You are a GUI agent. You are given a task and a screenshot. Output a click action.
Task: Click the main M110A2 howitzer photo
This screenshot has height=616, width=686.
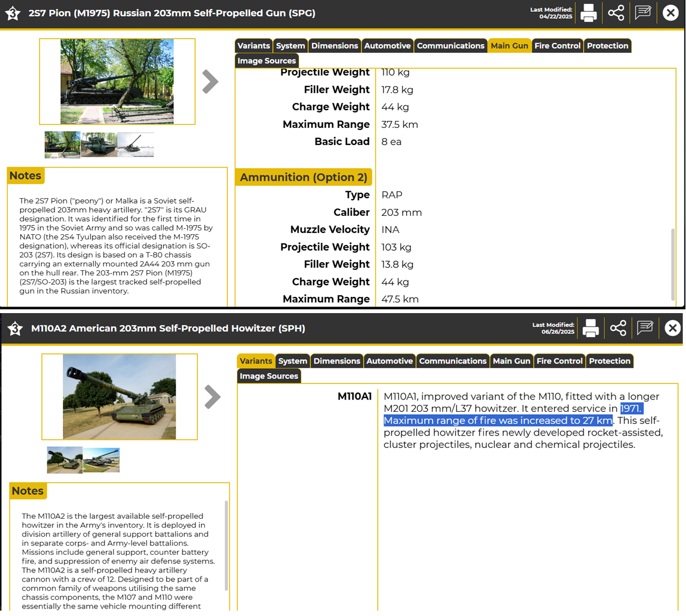(119, 397)
